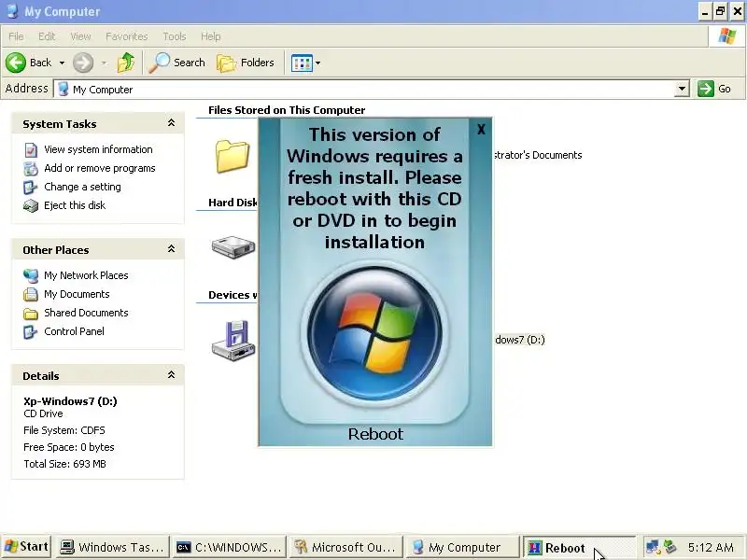
Task: Click the Shared Documents folder icon
Action: [x=31, y=314]
